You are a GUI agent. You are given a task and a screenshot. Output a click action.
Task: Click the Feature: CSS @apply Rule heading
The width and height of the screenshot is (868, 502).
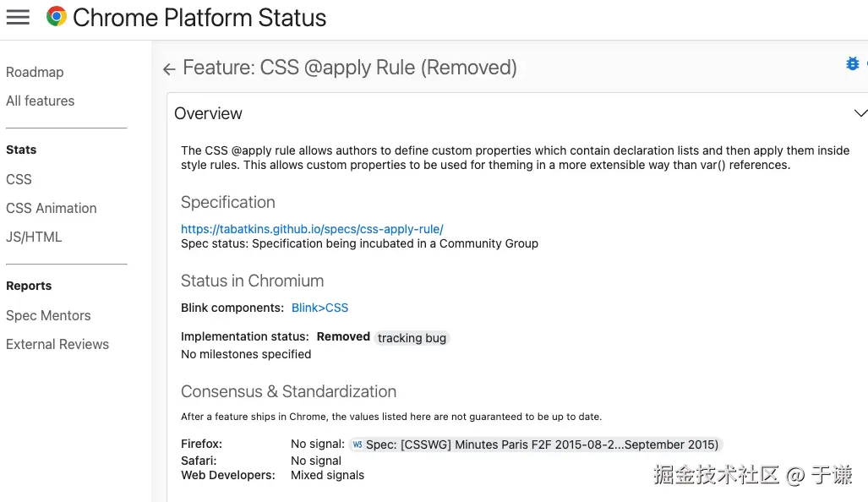pos(350,68)
